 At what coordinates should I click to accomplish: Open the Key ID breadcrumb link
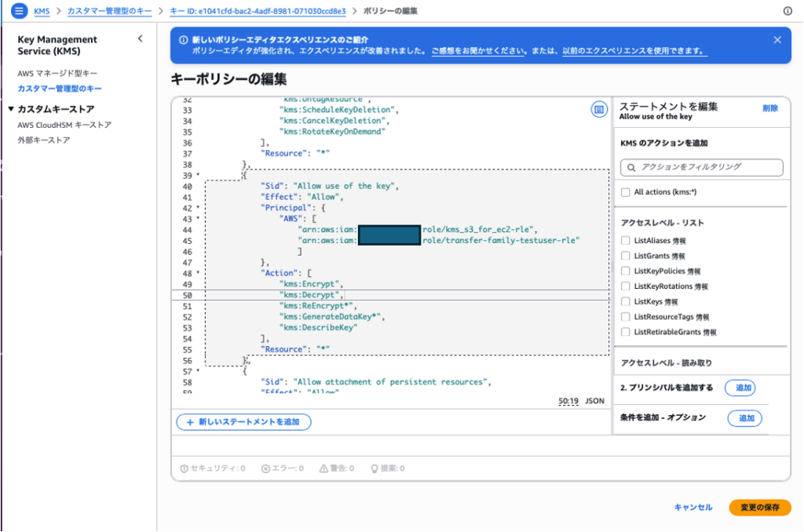pos(258,11)
